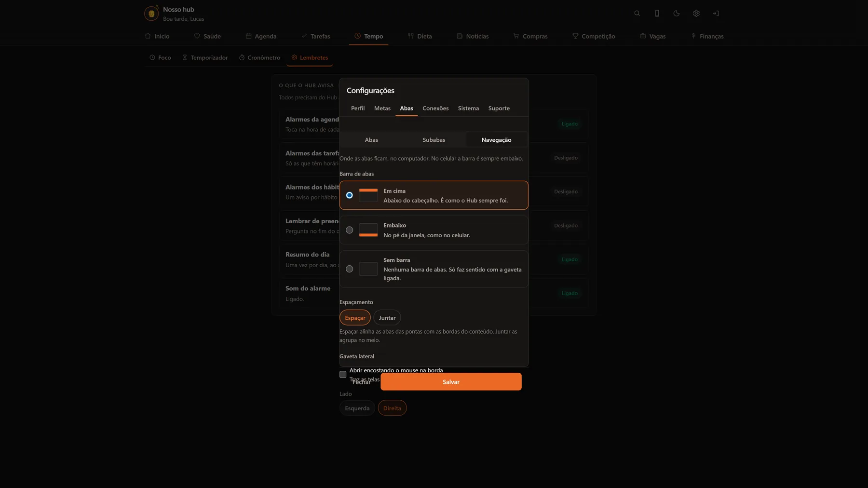Go to Início home tab
This screenshot has width=868, height=488.
coord(157,36)
